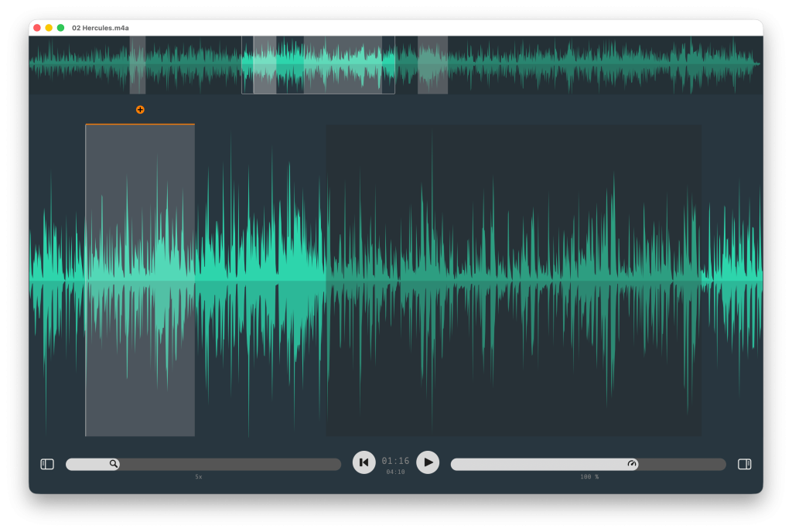Select the highlighted region with orange top border

[140, 278]
